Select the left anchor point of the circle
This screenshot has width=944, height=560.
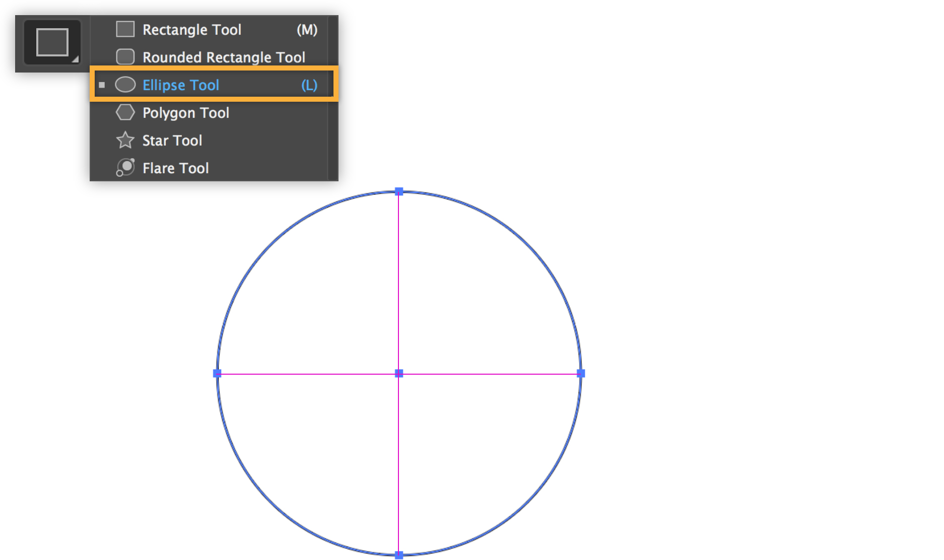click(218, 373)
